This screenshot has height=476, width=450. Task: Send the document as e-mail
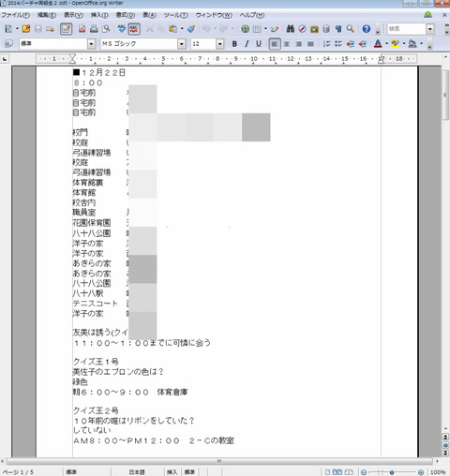(x=50, y=29)
